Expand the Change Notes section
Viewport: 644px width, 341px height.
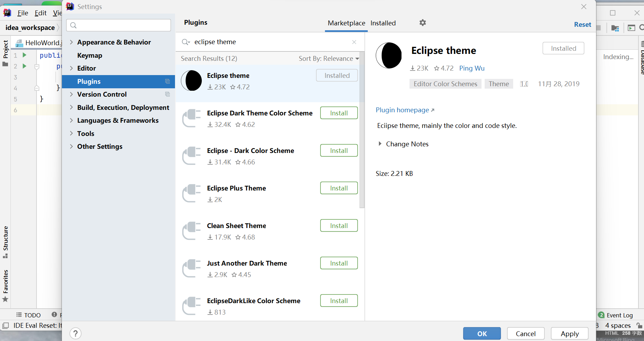coord(380,144)
